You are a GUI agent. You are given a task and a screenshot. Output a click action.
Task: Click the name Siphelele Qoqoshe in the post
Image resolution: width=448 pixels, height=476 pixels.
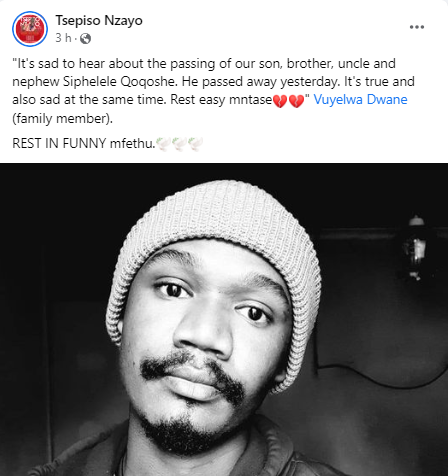pyautogui.click(x=119, y=82)
